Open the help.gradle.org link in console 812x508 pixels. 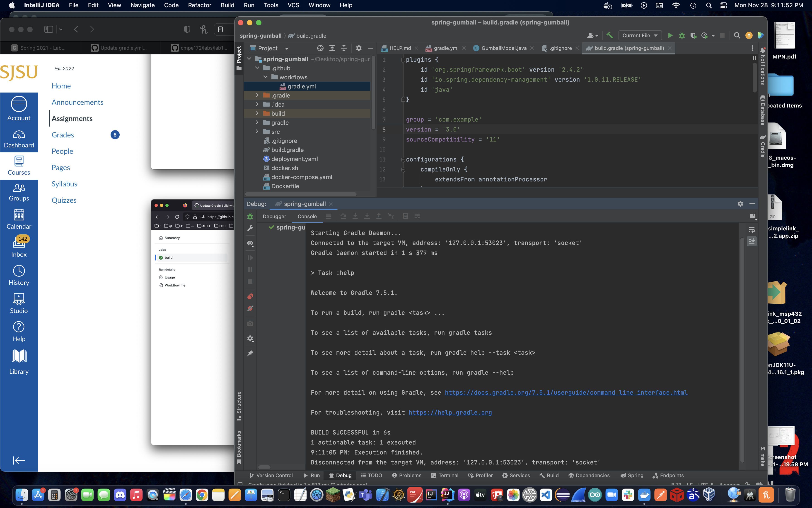(450, 412)
